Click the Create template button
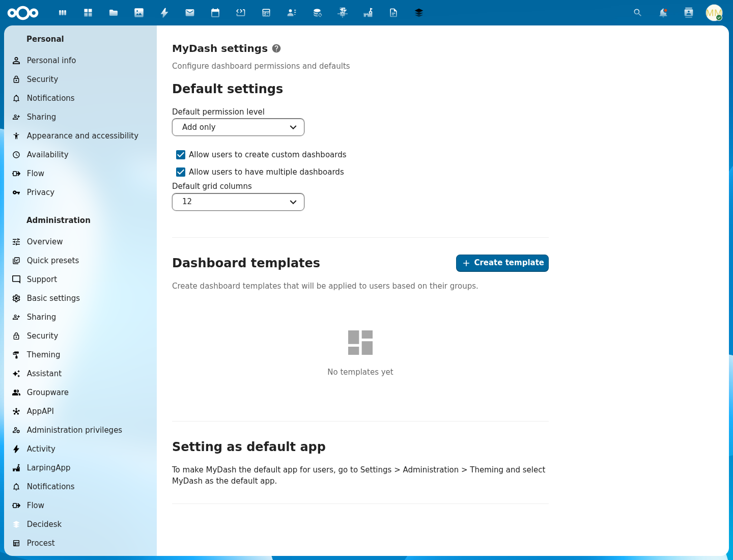This screenshot has width=733, height=560. click(x=502, y=263)
